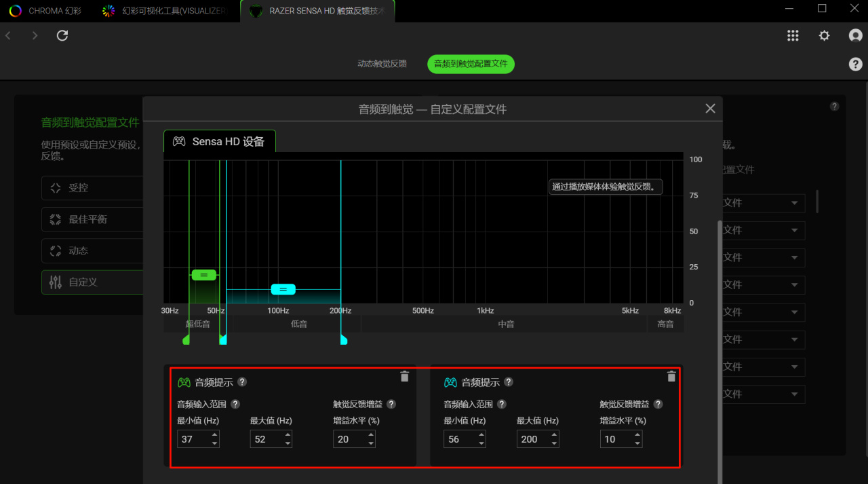The width and height of the screenshot is (868, 484).
Task: Switch to the CHROMA 幻彩 tab
Action: 46,11
